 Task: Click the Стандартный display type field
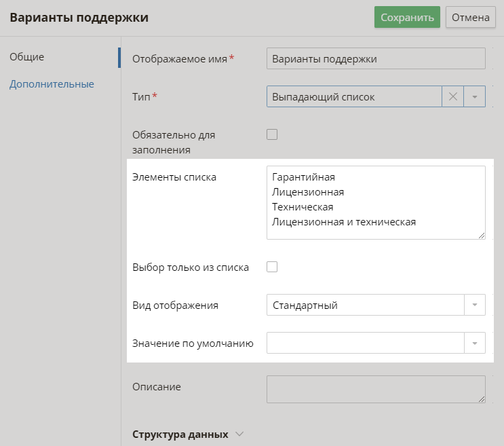pos(365,305)
